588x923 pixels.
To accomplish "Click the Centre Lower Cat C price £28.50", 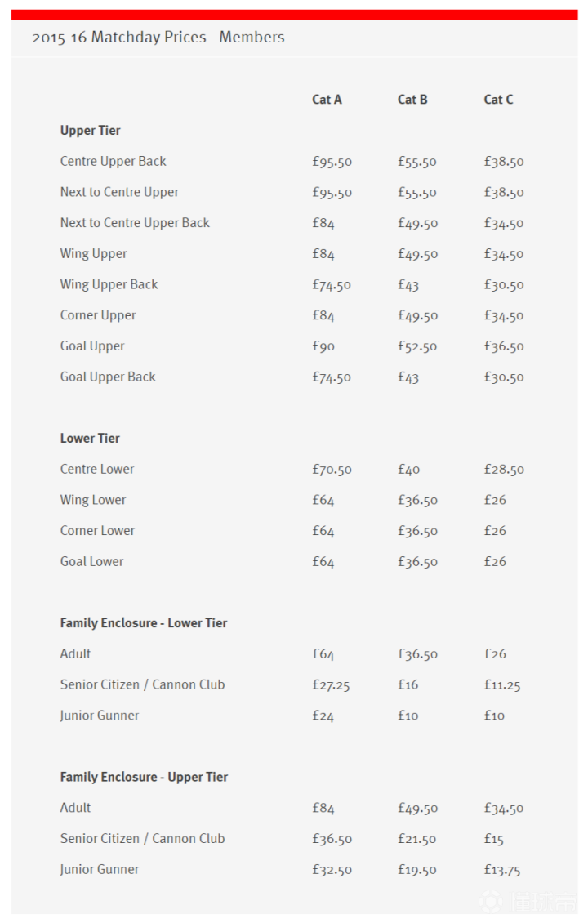I will [504, 470].
